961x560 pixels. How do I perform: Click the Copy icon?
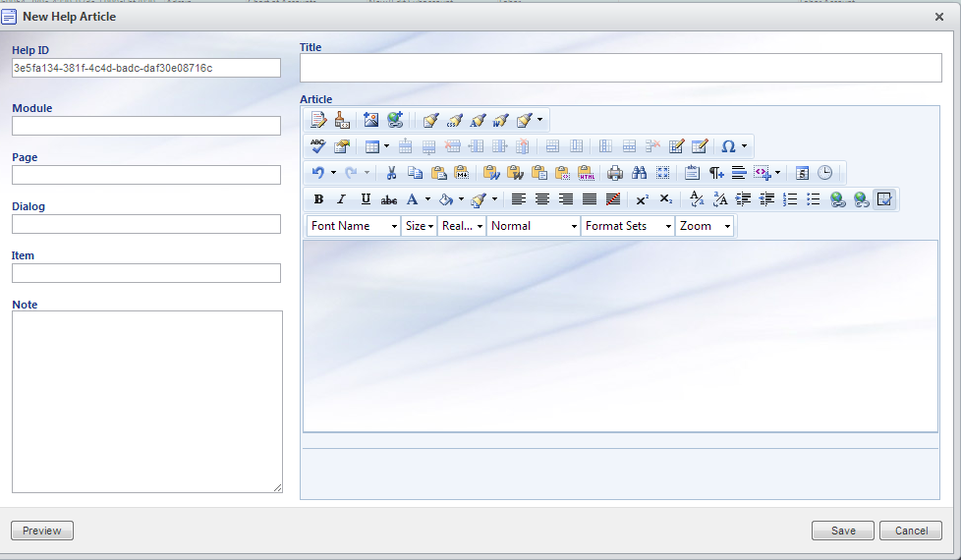click(x=415, y=173)
